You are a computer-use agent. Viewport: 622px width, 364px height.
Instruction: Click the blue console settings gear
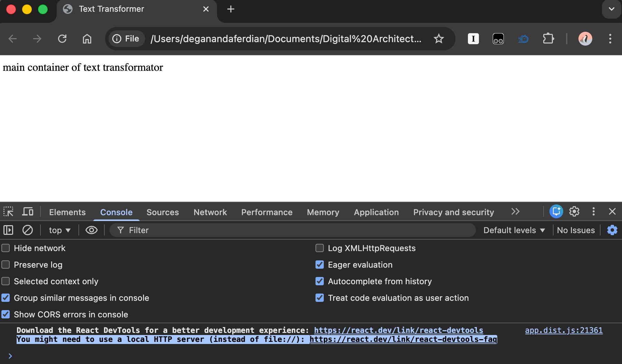(612, 230)
